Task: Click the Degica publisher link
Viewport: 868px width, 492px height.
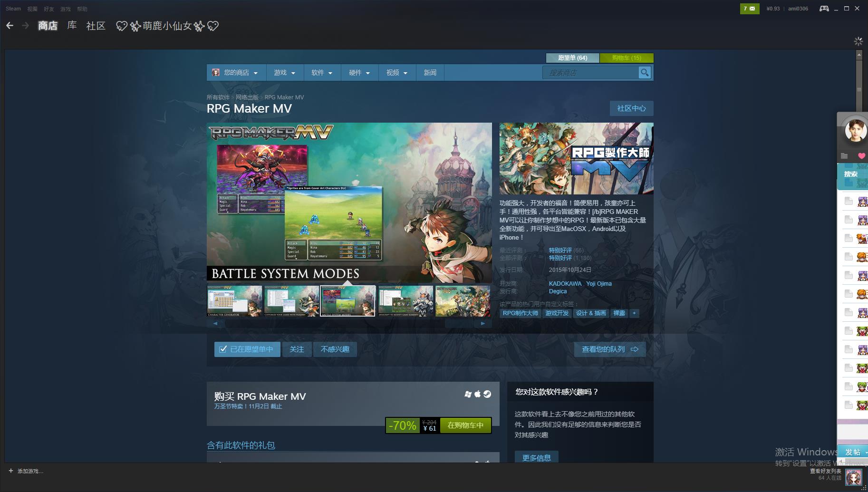Action: click(x=558, y=291)
